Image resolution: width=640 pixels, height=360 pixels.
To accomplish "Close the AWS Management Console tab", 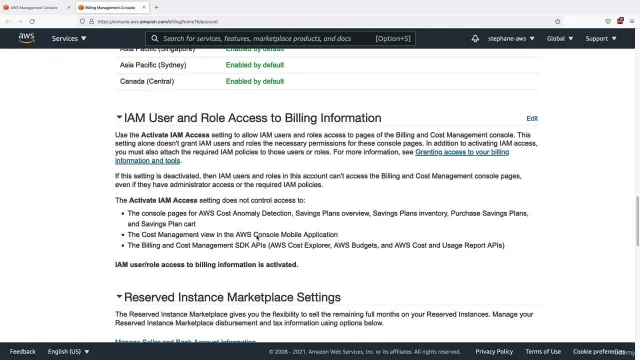I will point(69,7).
